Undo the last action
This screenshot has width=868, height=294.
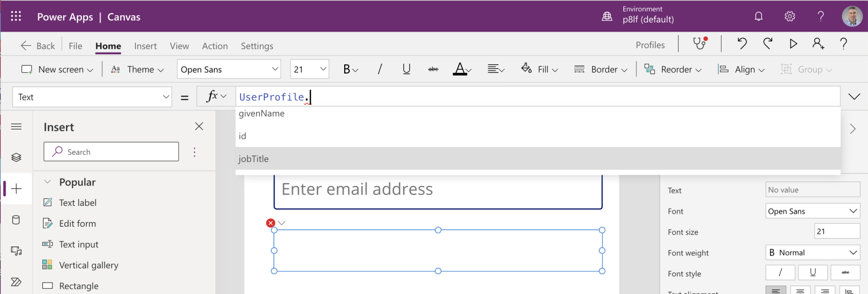click(742, 44)
